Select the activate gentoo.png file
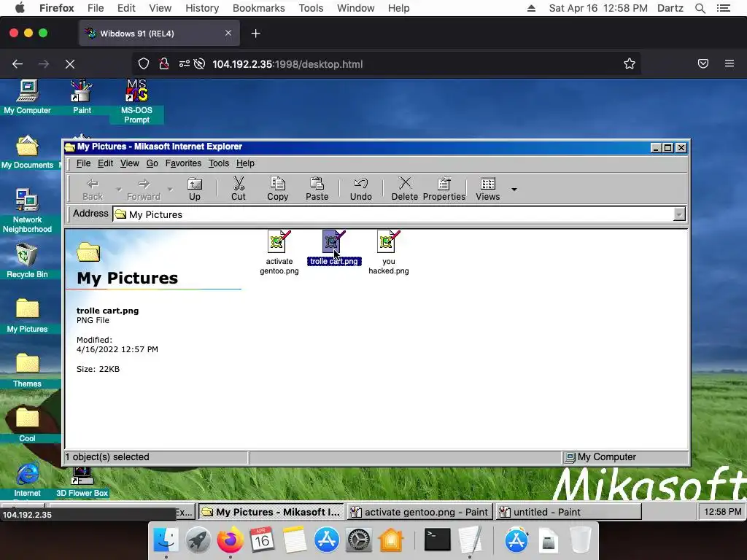The image size is (747, 560). click(x=279, y=252)
